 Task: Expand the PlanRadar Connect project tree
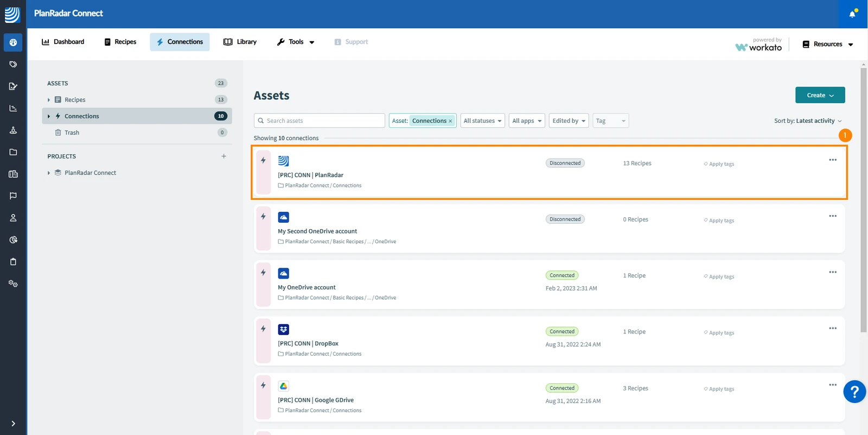(49, 173)
